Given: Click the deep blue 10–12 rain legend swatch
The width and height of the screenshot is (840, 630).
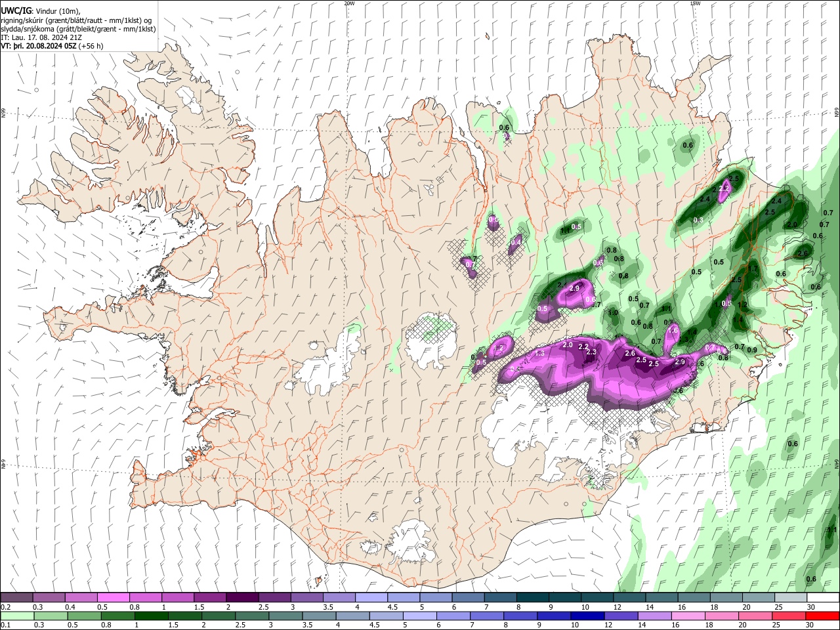Looking at the screenshot, I should click(x=587, y=616).
